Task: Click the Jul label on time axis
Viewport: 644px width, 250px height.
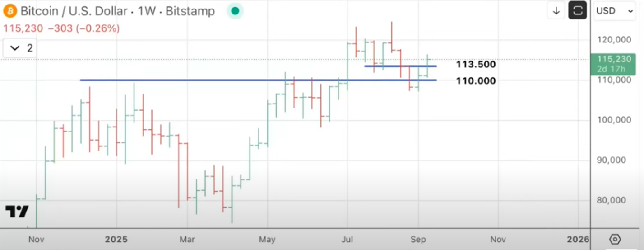Action: pos(347,239)
